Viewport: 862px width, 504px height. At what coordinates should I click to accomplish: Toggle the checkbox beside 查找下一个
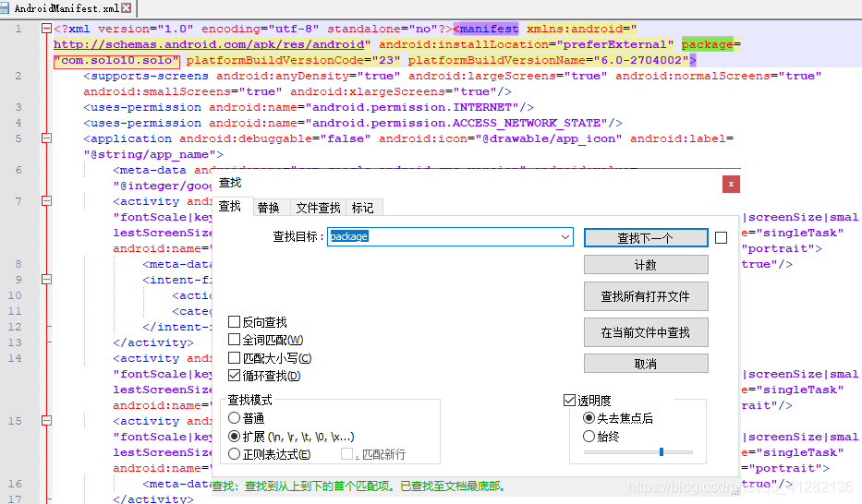coord(722,238)
